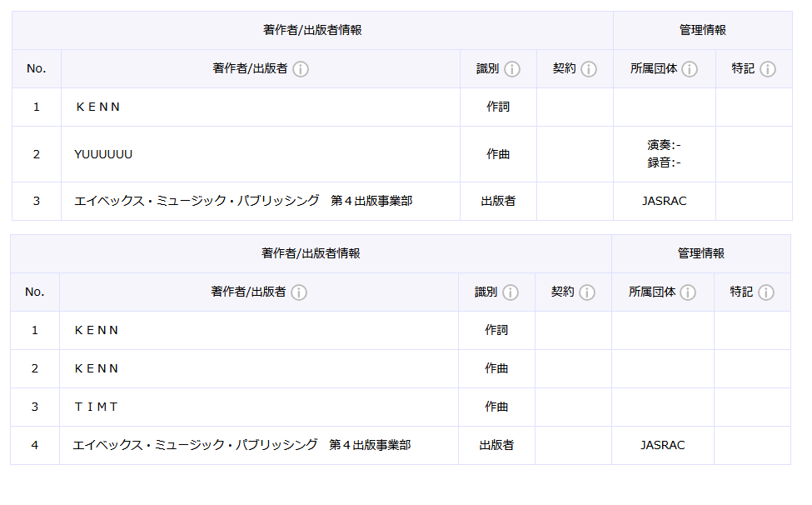Click KENN 作曲 row in second table
Screen dimensions: 812x505
(x=401, y=369)
